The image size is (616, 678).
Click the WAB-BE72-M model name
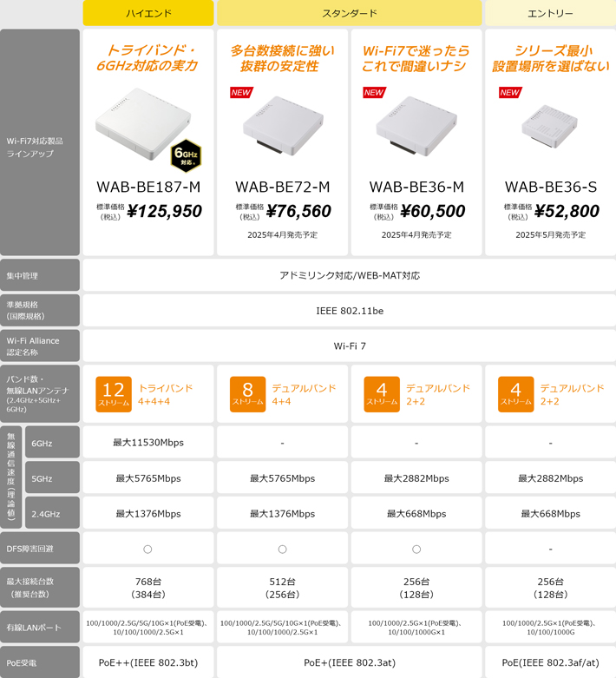(x=282, y=187)
